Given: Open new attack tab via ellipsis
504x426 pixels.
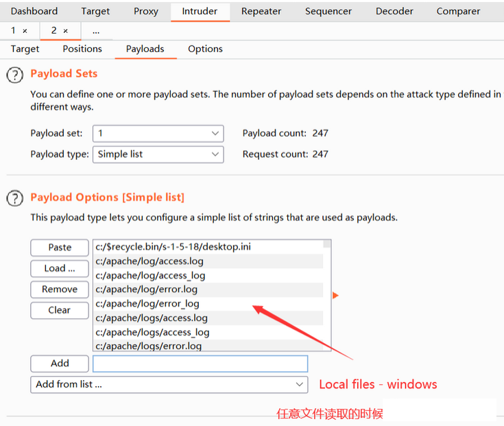Looking at the screenshot, I should [96, 31].
